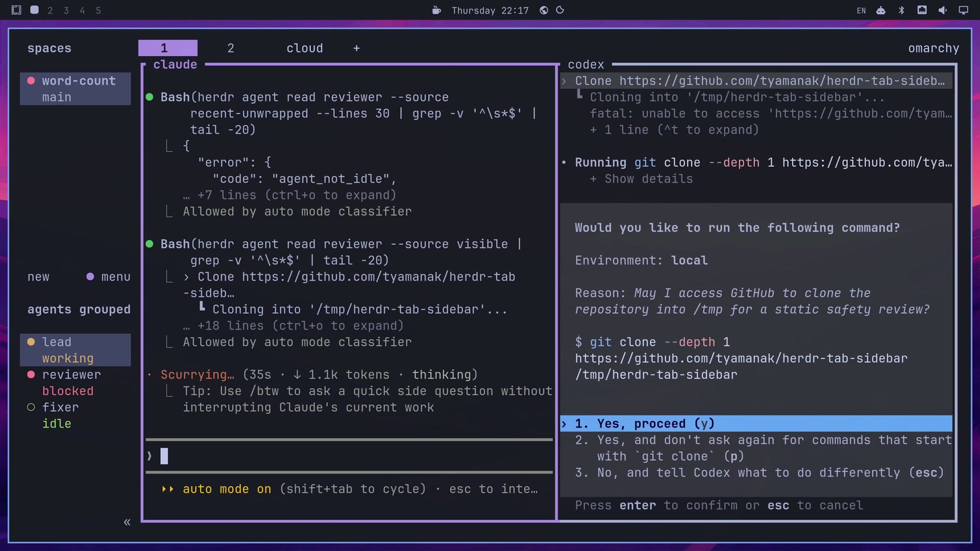Choose option 1 Yes, proceed
Image resolution: width=980 pixels, height=551 pixels.
pos(756,423)
